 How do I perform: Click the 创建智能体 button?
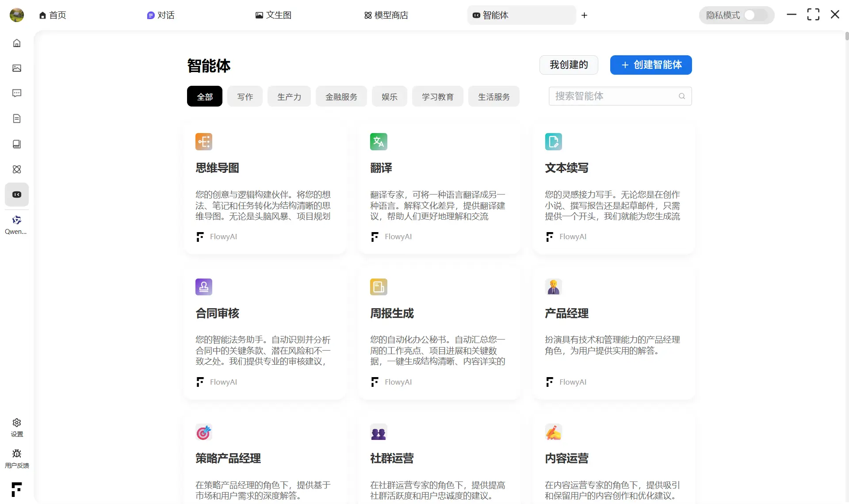(x=650, y=65)
